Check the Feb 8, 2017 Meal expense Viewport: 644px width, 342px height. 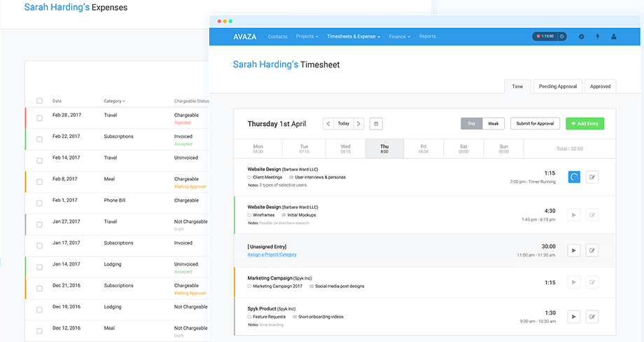[x=39, y=182]
